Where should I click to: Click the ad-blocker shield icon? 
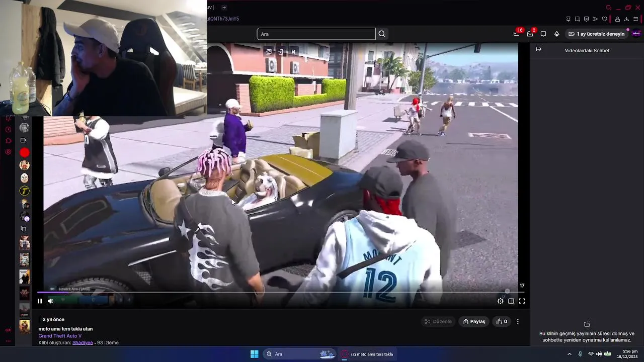pyautogui.click(x=586, y=19)
